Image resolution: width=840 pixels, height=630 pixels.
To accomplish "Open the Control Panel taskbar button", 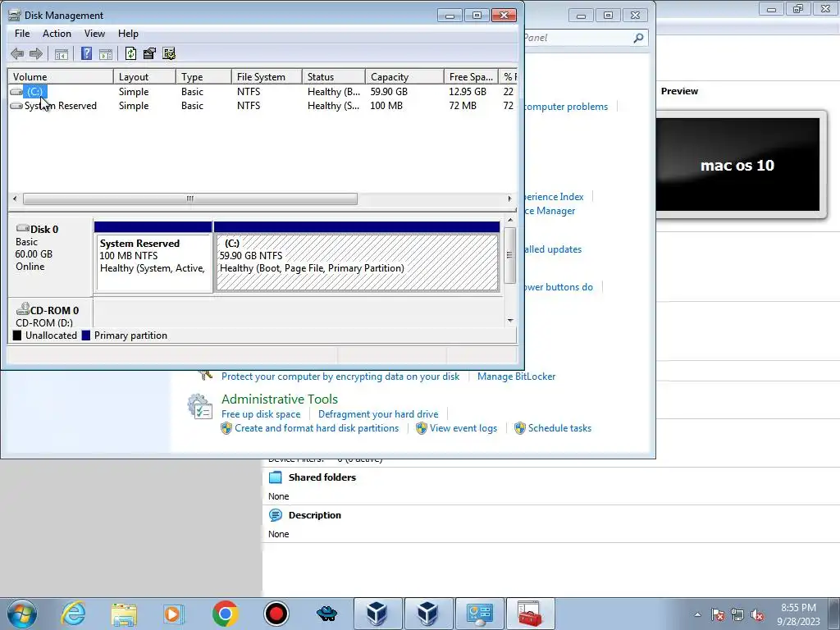I will point(479,614).
